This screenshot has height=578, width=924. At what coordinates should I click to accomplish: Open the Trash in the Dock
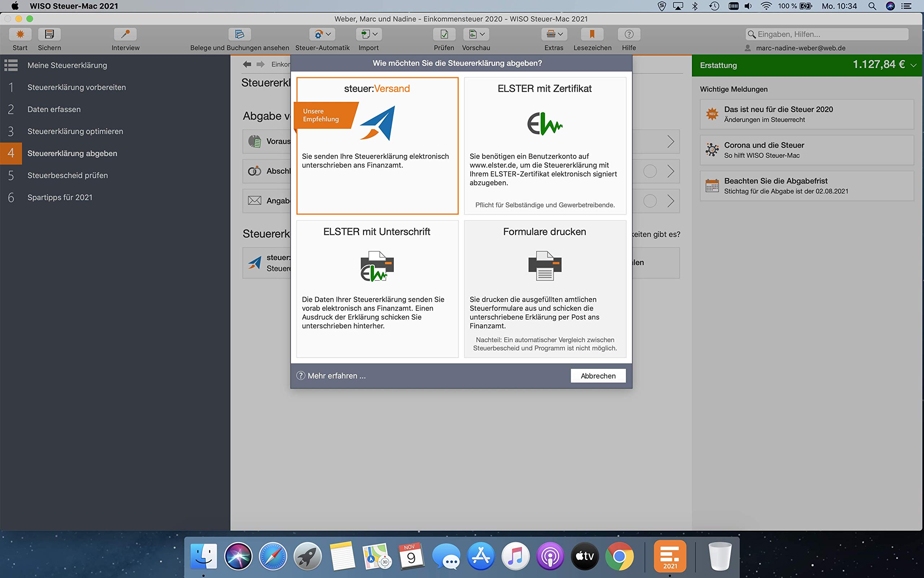coord(720,556)
